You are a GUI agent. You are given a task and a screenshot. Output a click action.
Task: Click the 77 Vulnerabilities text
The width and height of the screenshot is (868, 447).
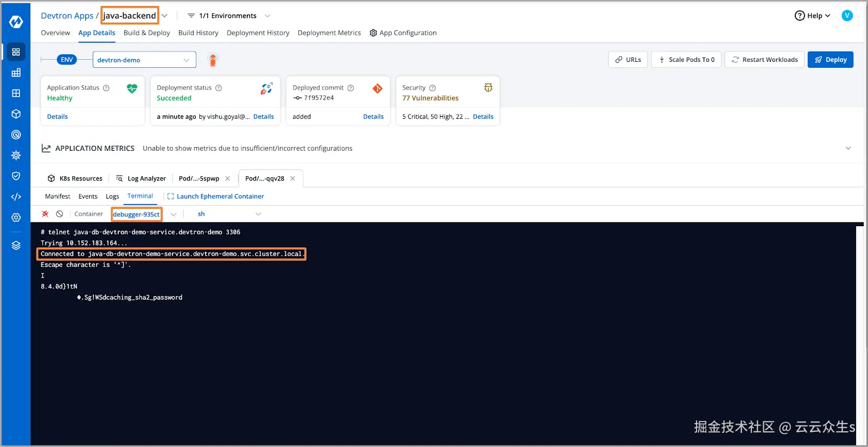430,98
